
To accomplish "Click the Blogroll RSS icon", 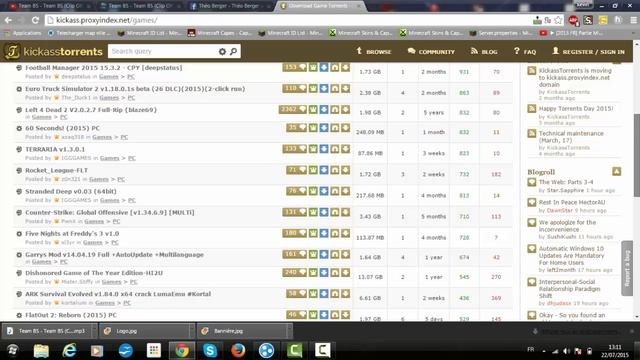I will click(x=616, y=171).
